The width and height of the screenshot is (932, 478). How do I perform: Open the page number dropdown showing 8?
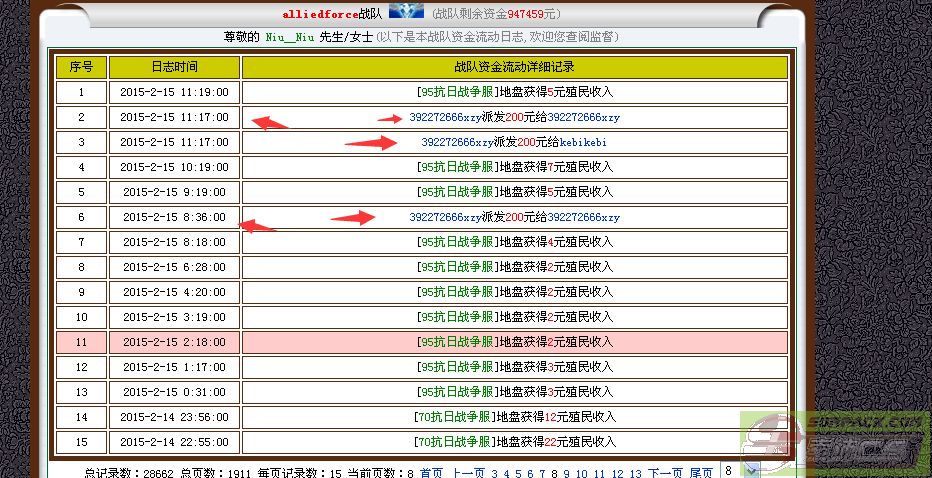tap(739, 470)
